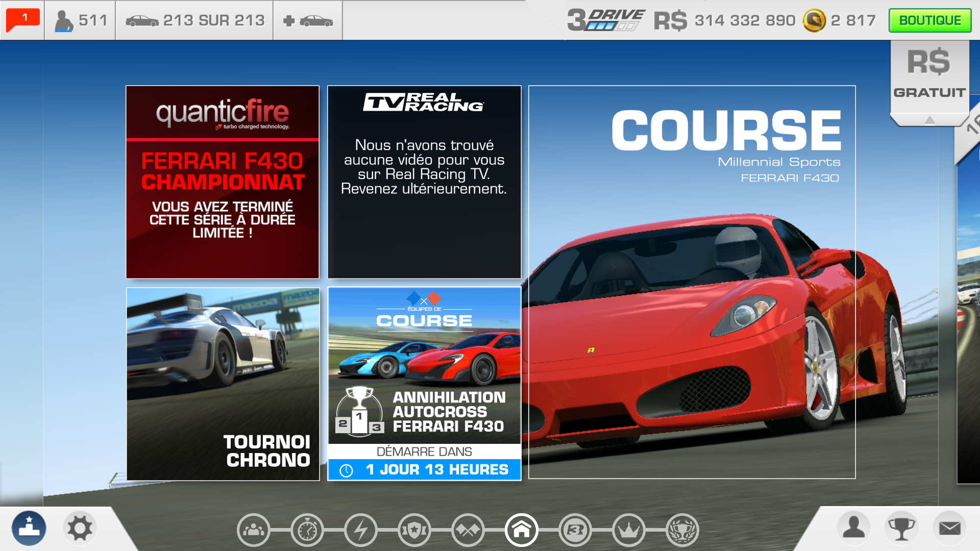980x551 pixels.
Task: Go to the R3 career icon
Action: click(x=575, y=530)
